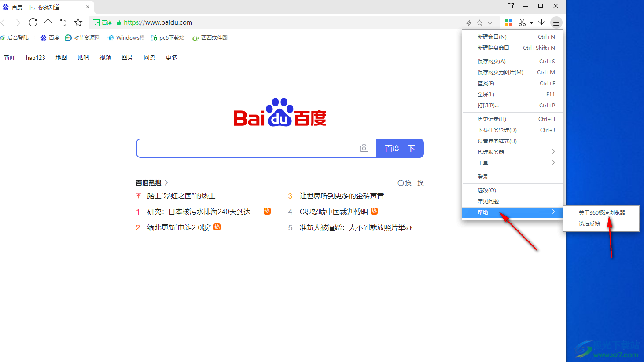Open the skin shirt icon in the title bar

511,6
